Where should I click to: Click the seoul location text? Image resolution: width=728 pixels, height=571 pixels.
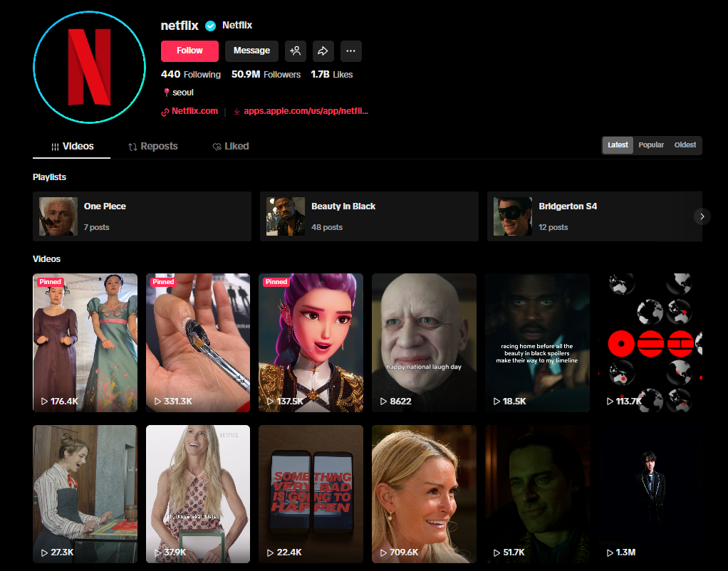click(x=183, y=93)
